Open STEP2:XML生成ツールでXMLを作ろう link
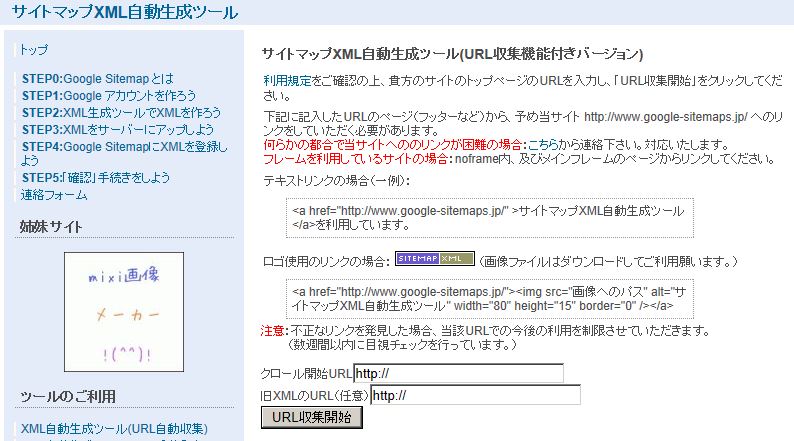794x441 pixels. [121, 112]
